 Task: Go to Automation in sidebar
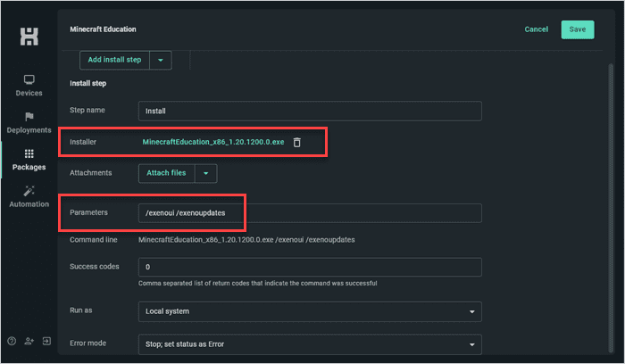tap(29, 197)
